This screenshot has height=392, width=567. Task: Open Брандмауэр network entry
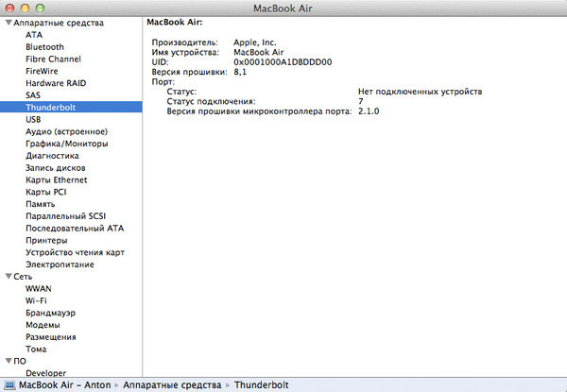coord(50,313)
